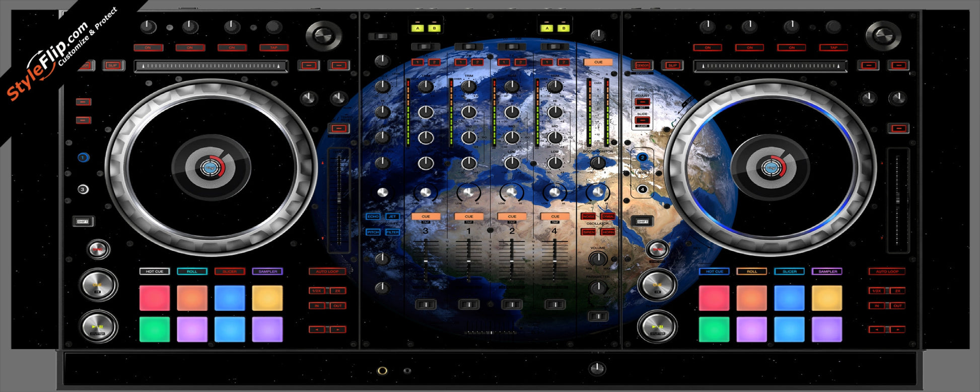The image size is (980, 392).
Task: Hit the right deck round CUE button
Action: click(657, 285)
